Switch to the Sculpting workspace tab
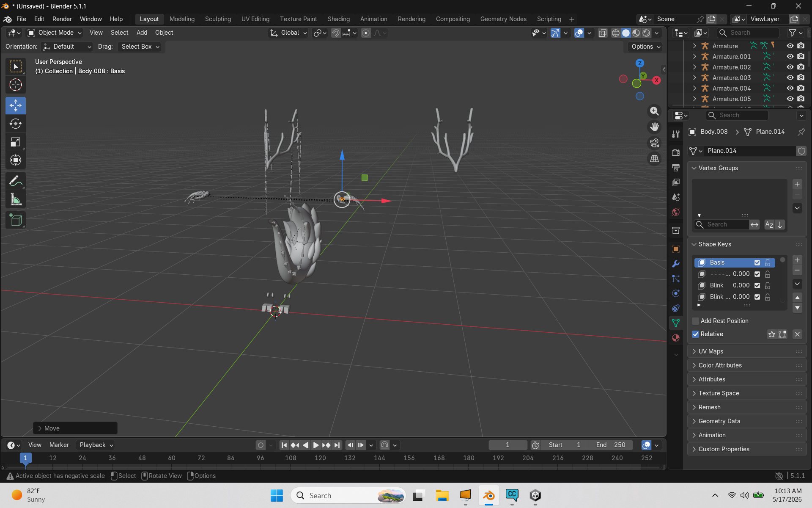 [218, 19]
